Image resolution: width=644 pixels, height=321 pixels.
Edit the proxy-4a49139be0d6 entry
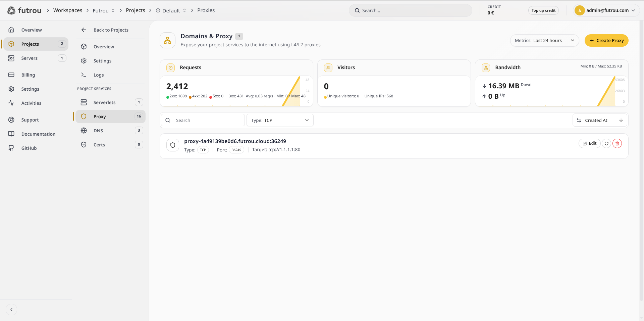click(x=589, y=143)
